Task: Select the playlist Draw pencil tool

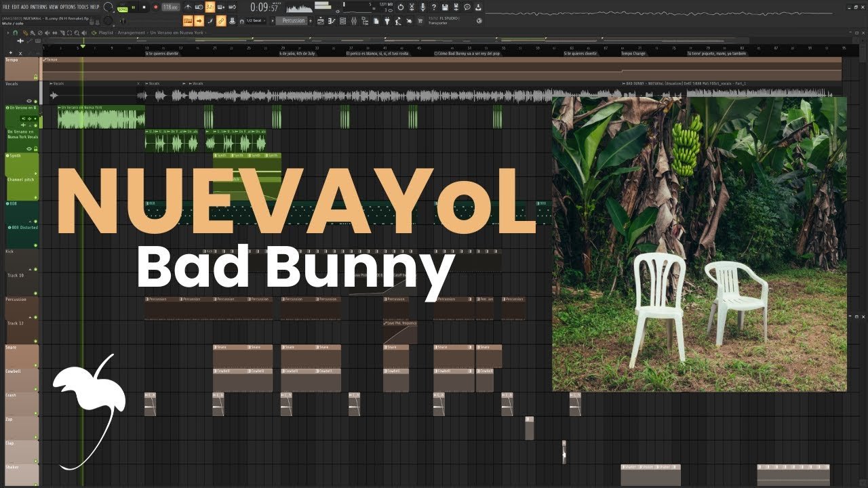Action: 25,33
